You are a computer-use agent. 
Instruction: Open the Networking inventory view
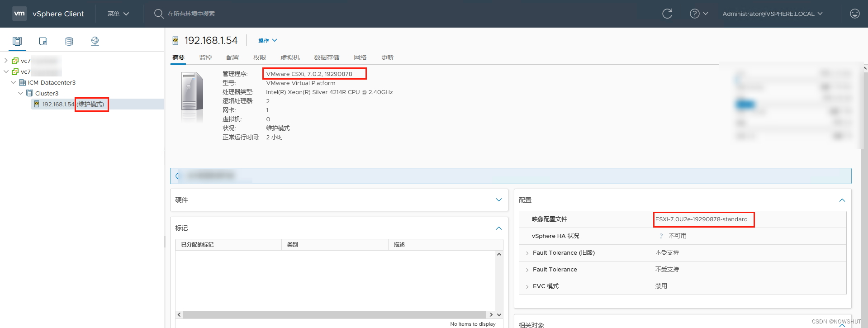95,41
